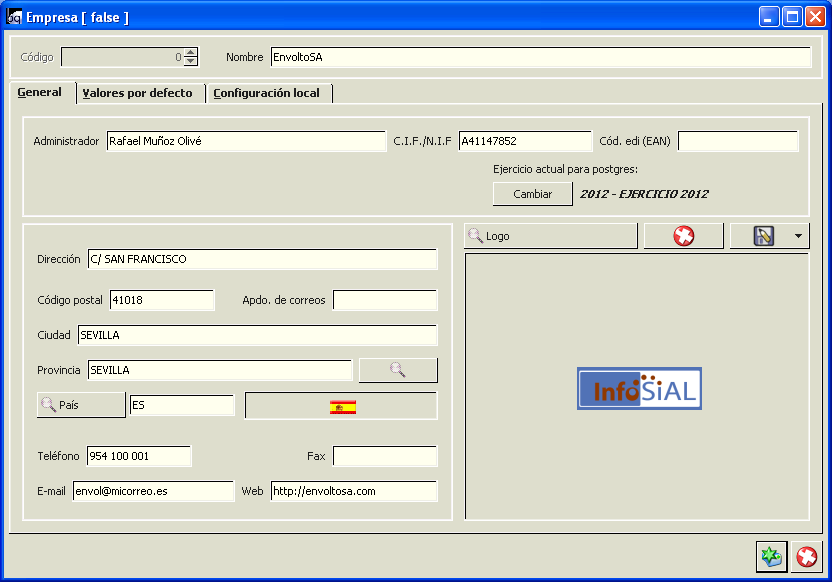
Task: Click the 2012 - EJERCICIO 2012 text
Action: point(644,194)
